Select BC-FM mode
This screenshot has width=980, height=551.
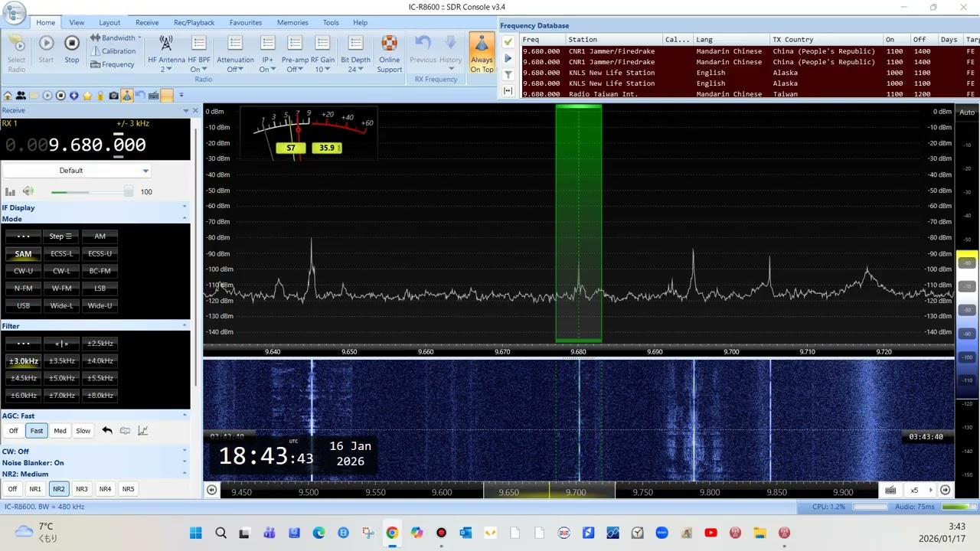[x=100, y=271]
